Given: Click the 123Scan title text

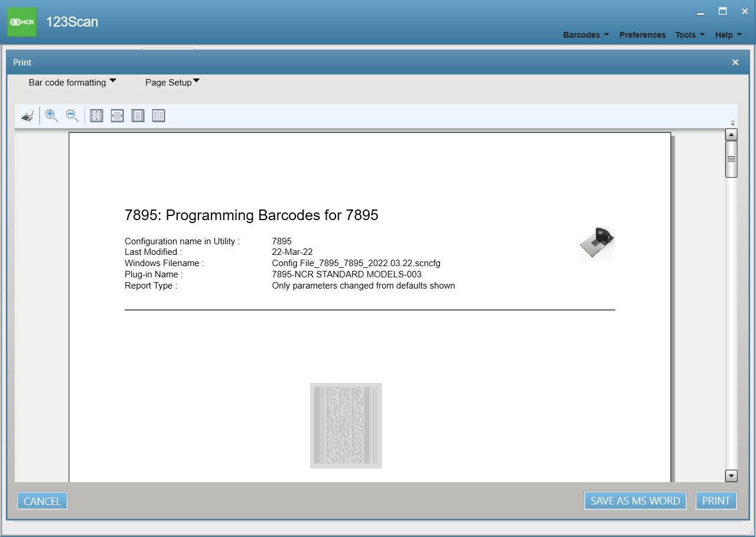Looking at the screenshot, I should (x=72, y=22).
